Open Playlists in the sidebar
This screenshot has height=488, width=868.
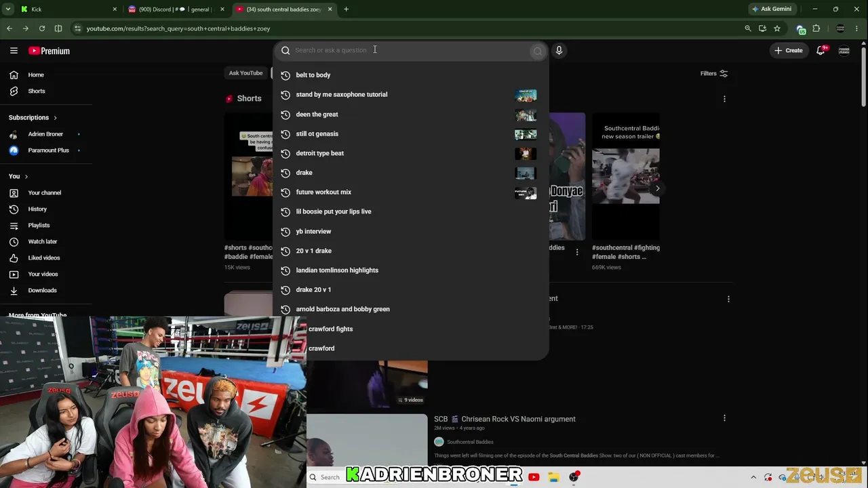[x=39, y=225]
